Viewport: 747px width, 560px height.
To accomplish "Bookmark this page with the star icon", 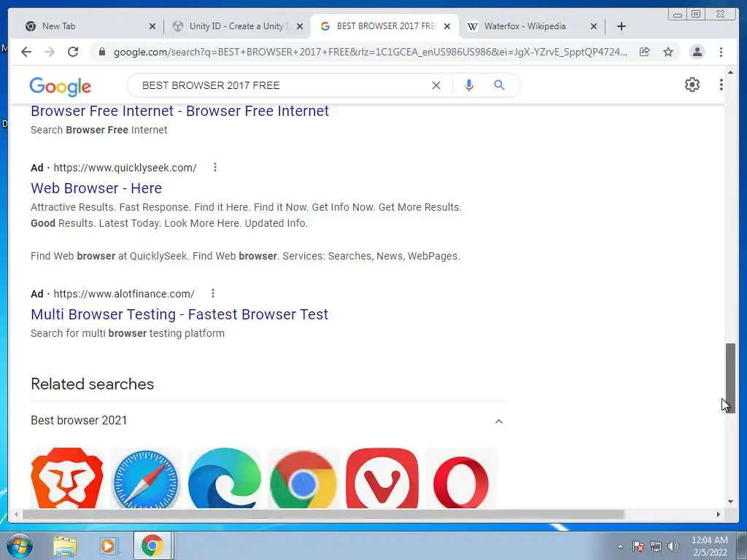I will (x=668, y=52).
